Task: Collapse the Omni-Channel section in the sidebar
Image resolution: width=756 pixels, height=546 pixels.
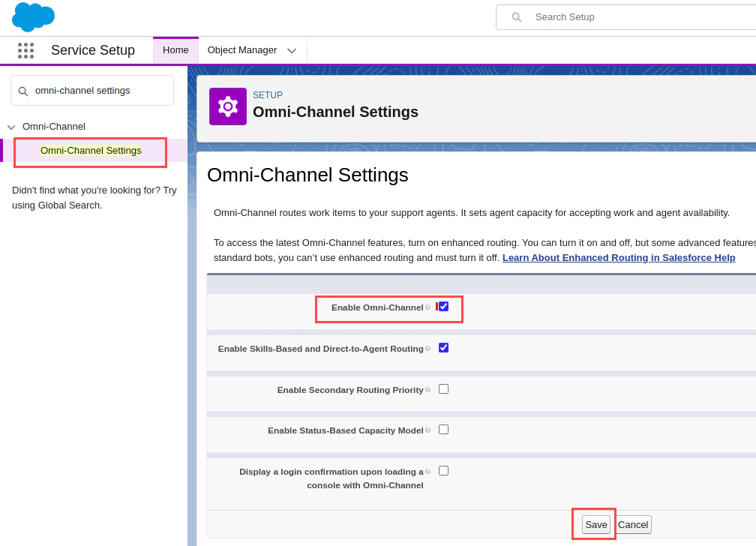Action: tap(10, 126)
